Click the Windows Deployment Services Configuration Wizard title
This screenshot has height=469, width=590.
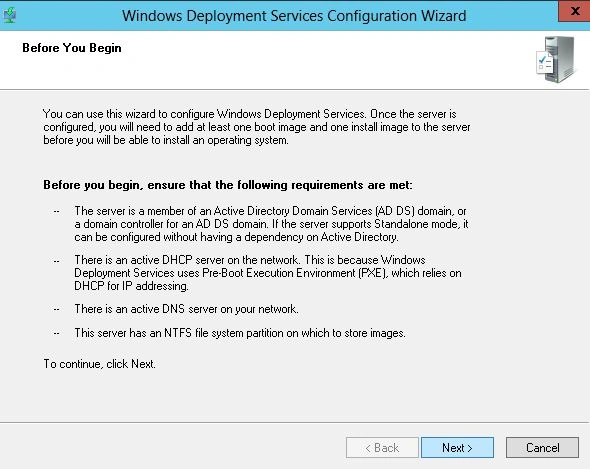coord(294,16)
